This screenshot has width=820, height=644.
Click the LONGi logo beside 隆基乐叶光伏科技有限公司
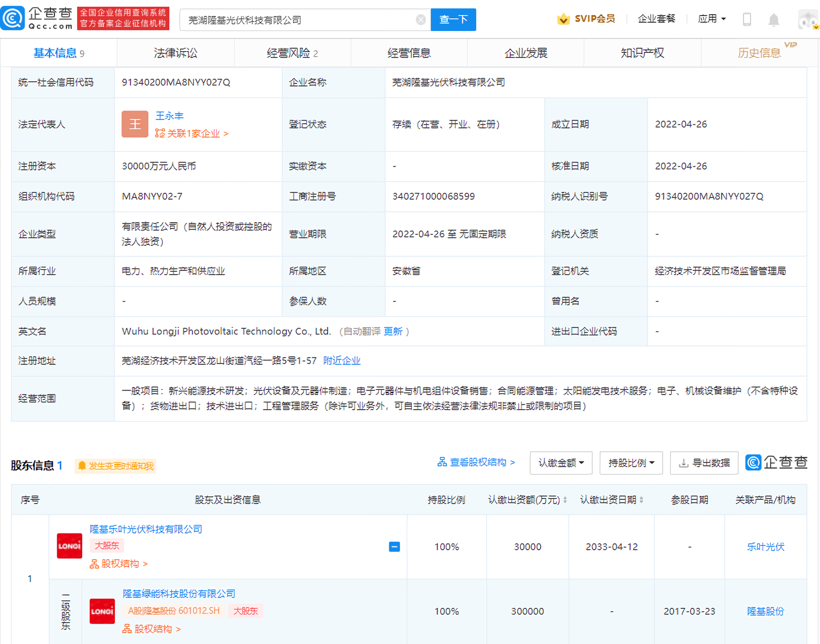[x=70, y=545]
